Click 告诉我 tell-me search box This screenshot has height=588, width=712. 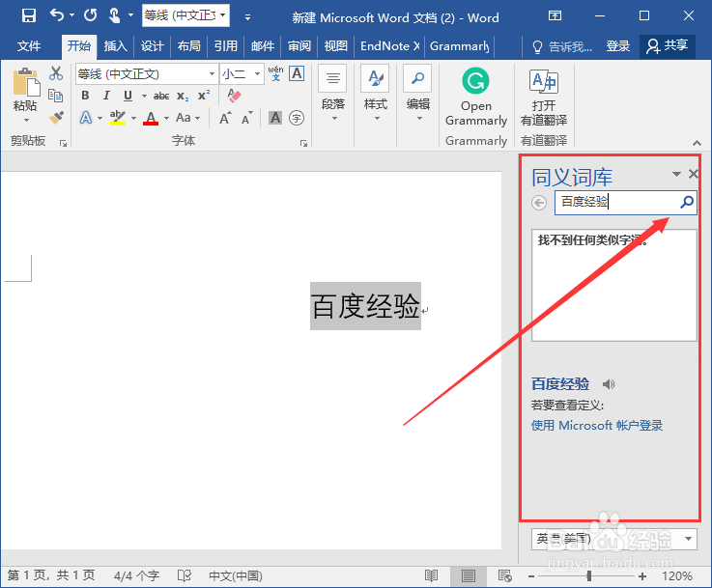[x=562, y=46]
